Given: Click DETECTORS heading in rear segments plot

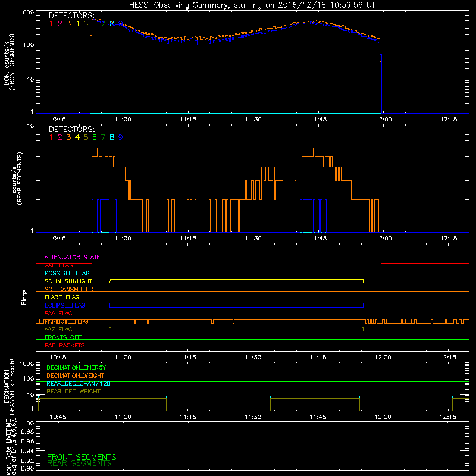Looking at the screenshot, I should coord(72,129).
